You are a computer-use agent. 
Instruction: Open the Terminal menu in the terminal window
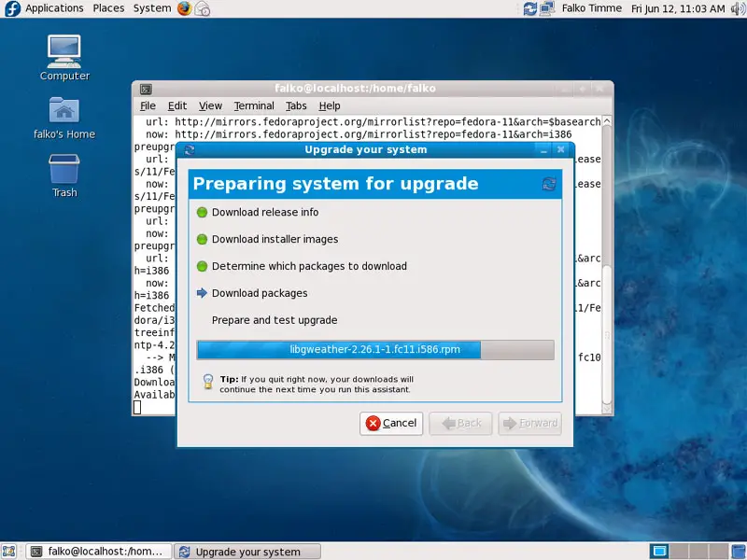point(254,105)
